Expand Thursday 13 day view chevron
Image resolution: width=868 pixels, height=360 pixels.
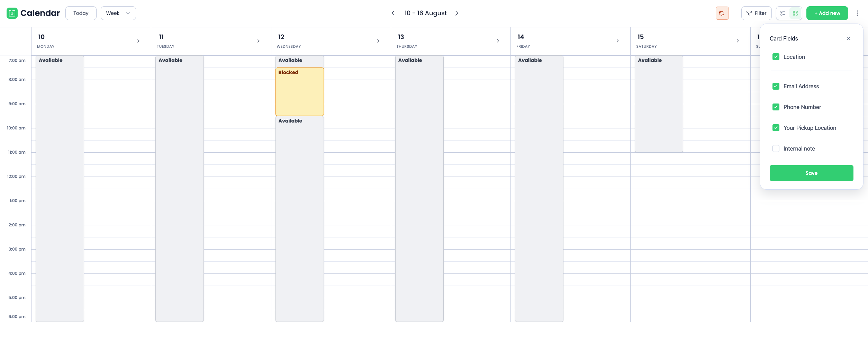[x=498, y=41]
